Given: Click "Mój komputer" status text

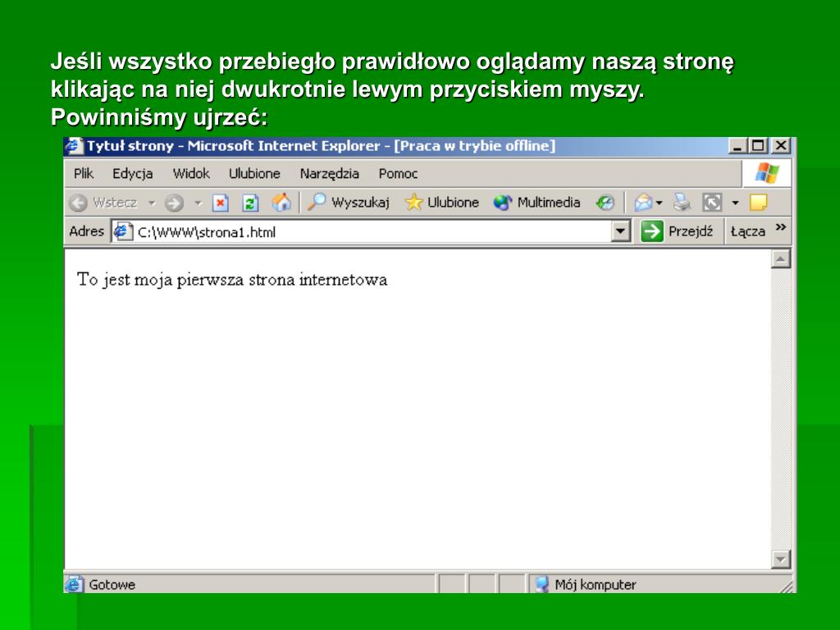Looking at the screenshot, I should [x=596, y=584].
